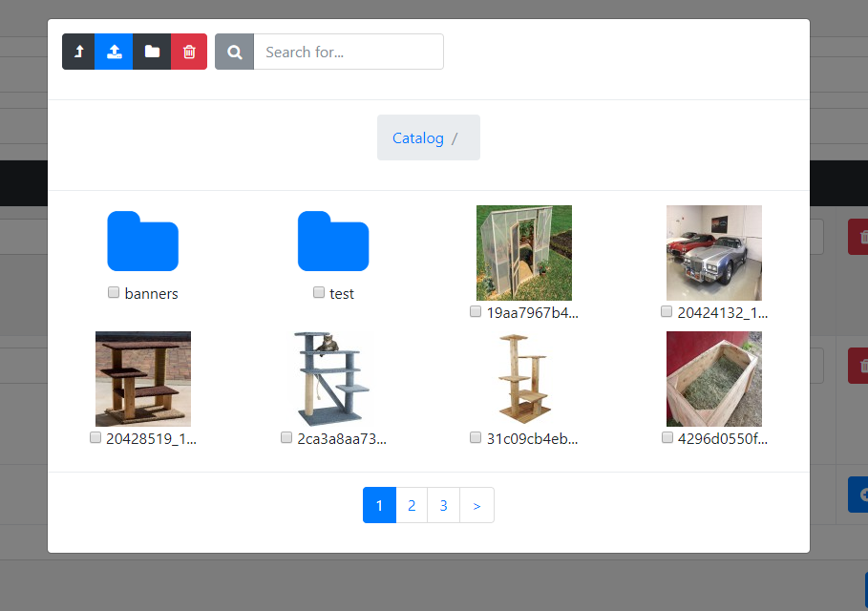The width and height of the screenshot is (868, 611).
Task: Select the brown carpet cat tree thumbnail
Action: tap(143, 379)
